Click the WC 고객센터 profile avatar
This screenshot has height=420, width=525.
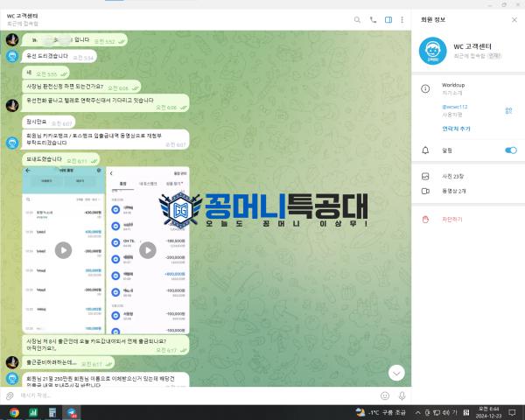pyautogui.click(x=432, y=51)
